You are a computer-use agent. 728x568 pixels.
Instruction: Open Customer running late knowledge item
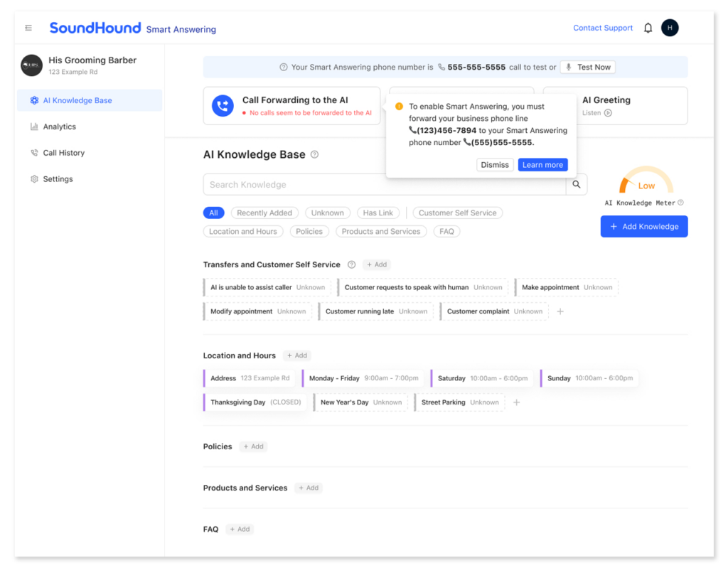pos(375,311)
